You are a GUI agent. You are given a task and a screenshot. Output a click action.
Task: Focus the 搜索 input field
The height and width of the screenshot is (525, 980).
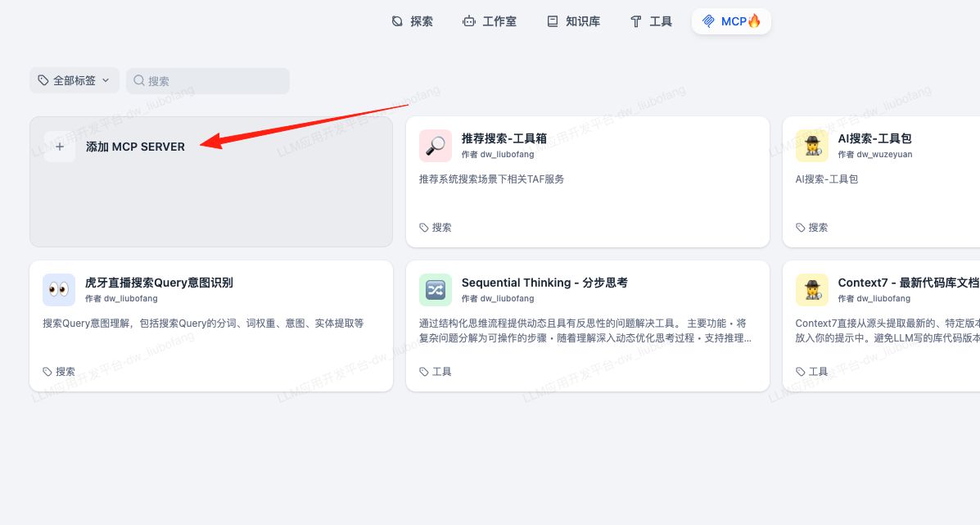(215, 81)
